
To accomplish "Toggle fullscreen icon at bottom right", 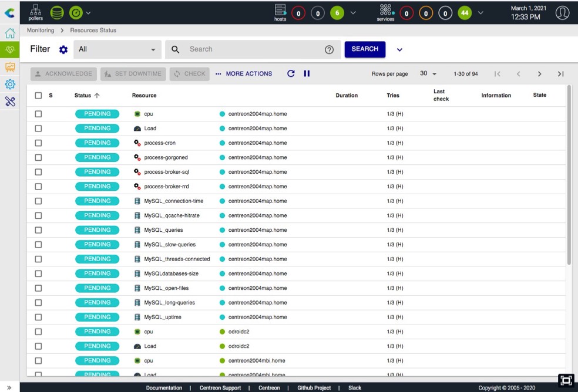I will 566,380.
